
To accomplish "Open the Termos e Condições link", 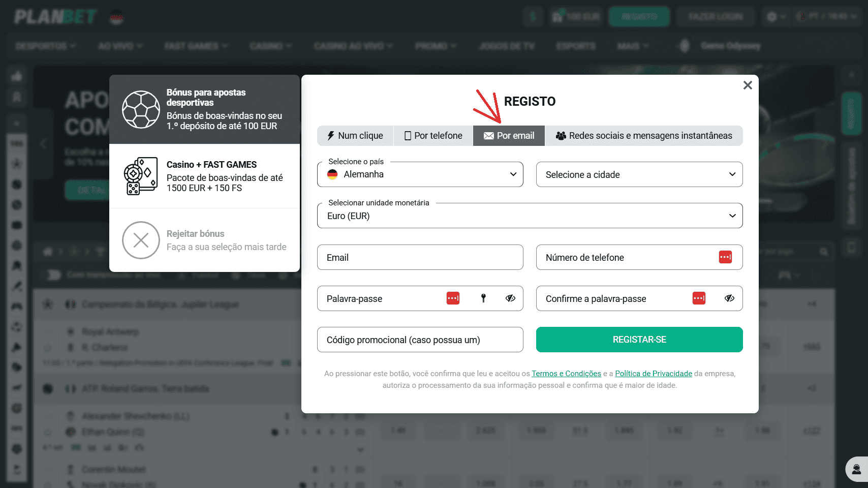I will (566, 374).
